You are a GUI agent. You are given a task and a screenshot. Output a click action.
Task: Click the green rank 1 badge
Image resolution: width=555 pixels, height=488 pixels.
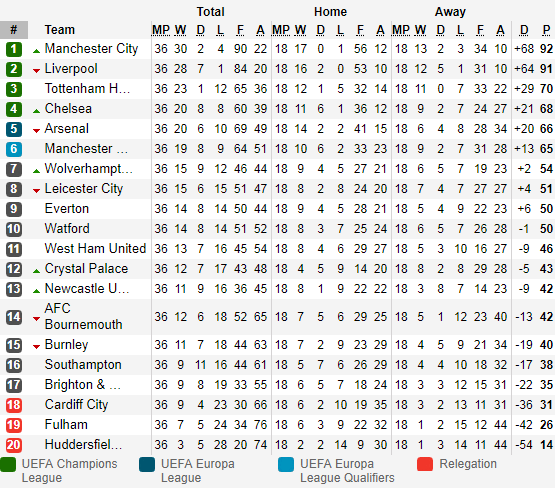click(x=14, y=49)
